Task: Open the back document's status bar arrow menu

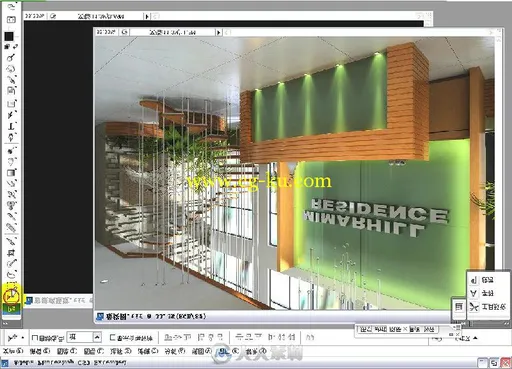Action: coord(147,16)
